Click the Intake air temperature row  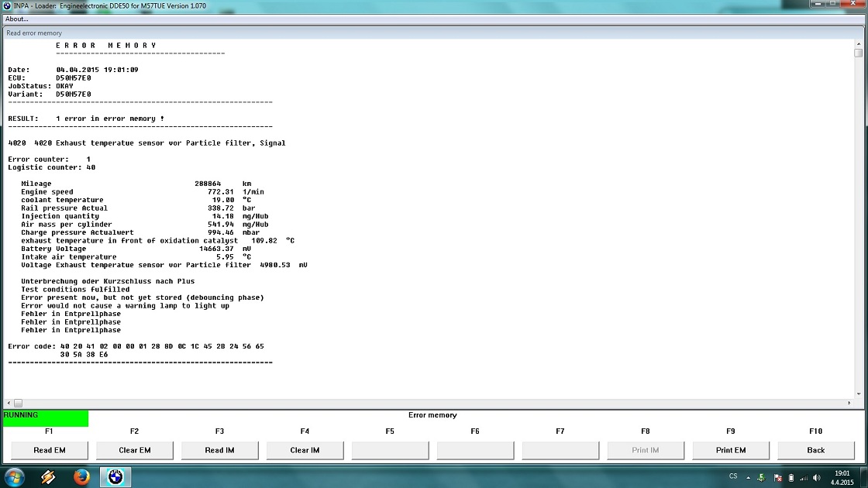click(x=136, y=256)
